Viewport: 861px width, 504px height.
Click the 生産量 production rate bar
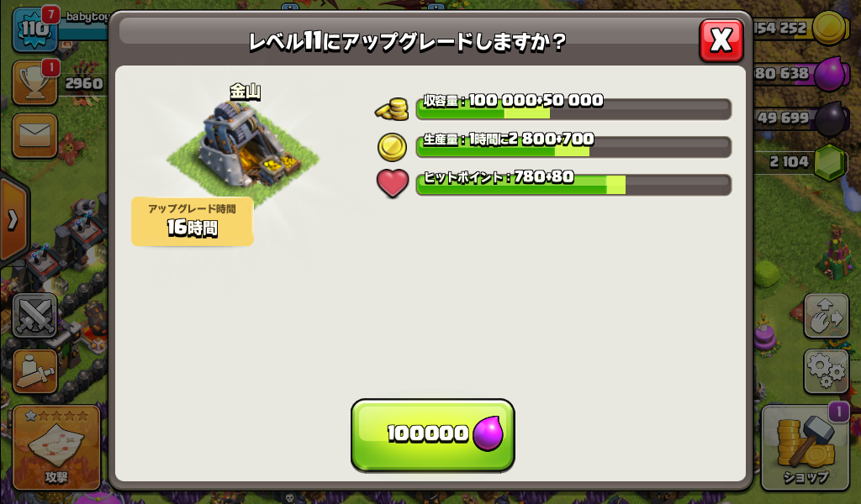click(573, 147)
